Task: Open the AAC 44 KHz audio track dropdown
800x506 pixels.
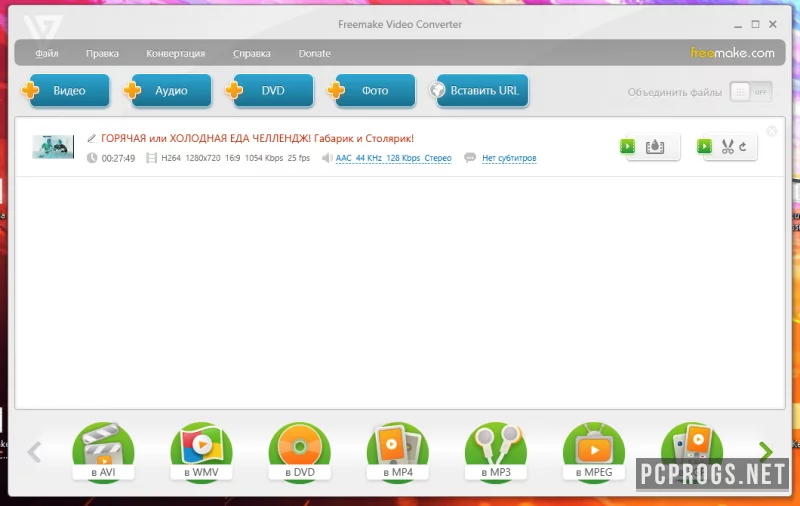Action: 393,158
